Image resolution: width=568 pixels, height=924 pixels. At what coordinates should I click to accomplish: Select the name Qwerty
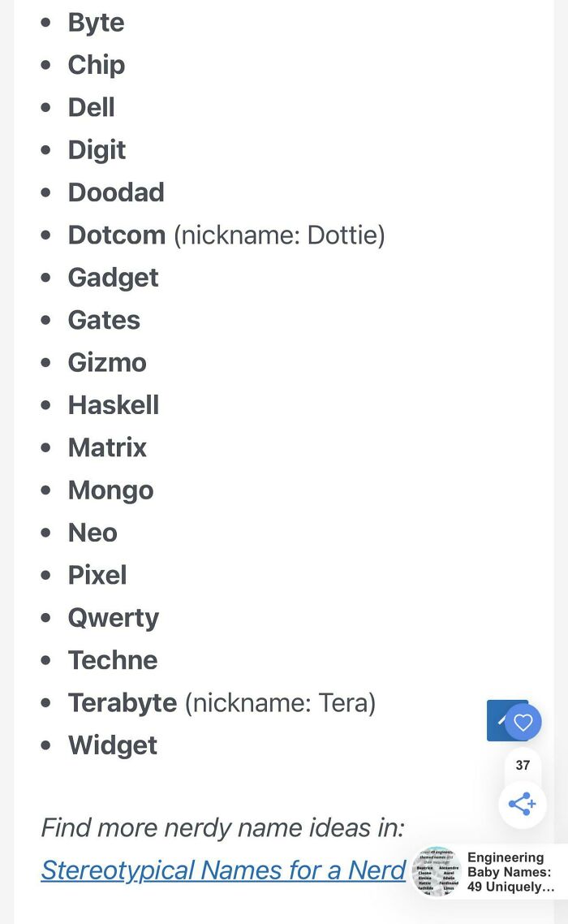(114, 617)
